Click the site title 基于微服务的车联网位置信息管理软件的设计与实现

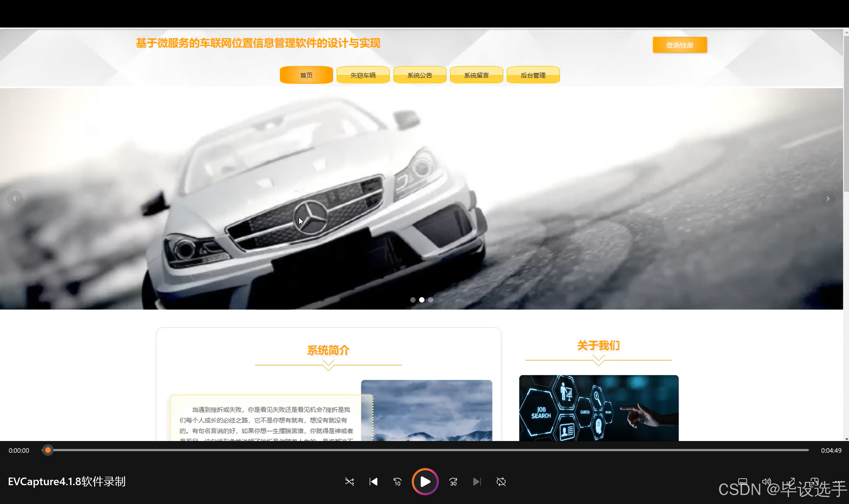pyautogui.click(x=258, y=43)
